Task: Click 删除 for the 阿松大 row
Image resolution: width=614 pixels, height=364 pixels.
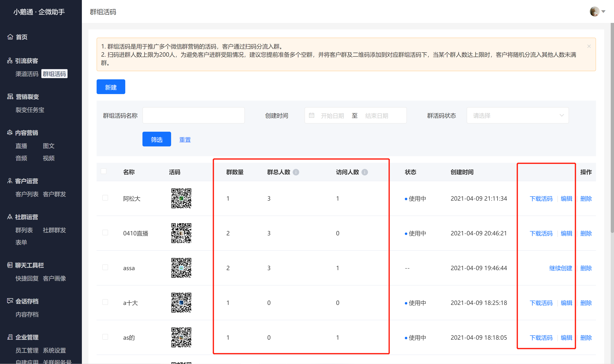Action: (x=586, y=199)
